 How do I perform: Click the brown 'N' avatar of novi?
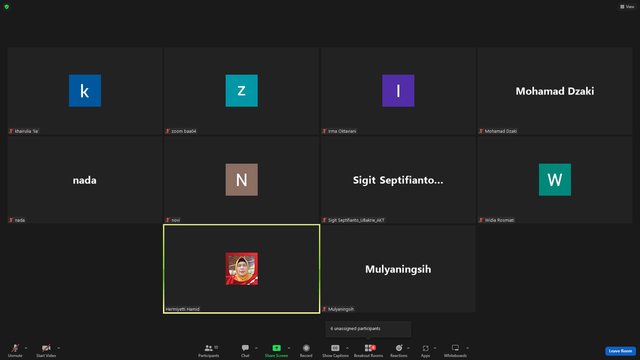pyautogui.click(x=242, y=180)
